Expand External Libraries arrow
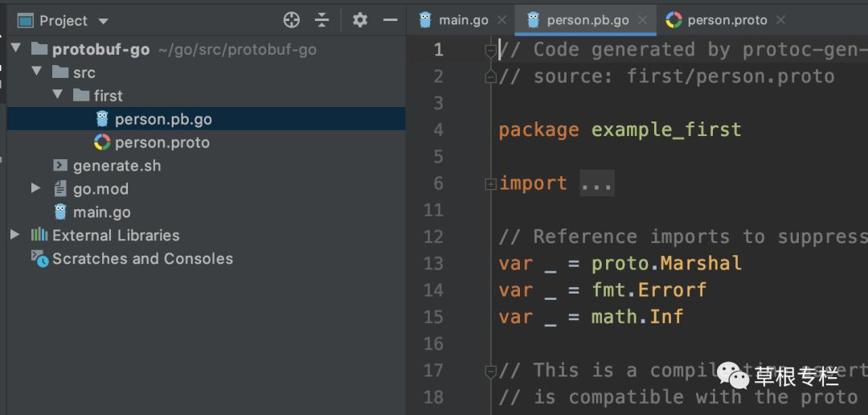Image resolution: width=868 pixels, height=415 pixels. [x=15, y=235]
